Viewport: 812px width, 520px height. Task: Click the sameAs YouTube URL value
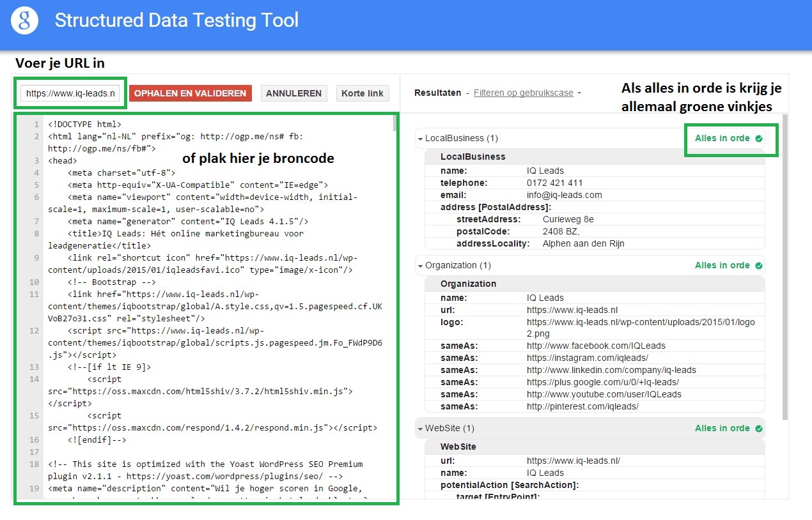604,394
